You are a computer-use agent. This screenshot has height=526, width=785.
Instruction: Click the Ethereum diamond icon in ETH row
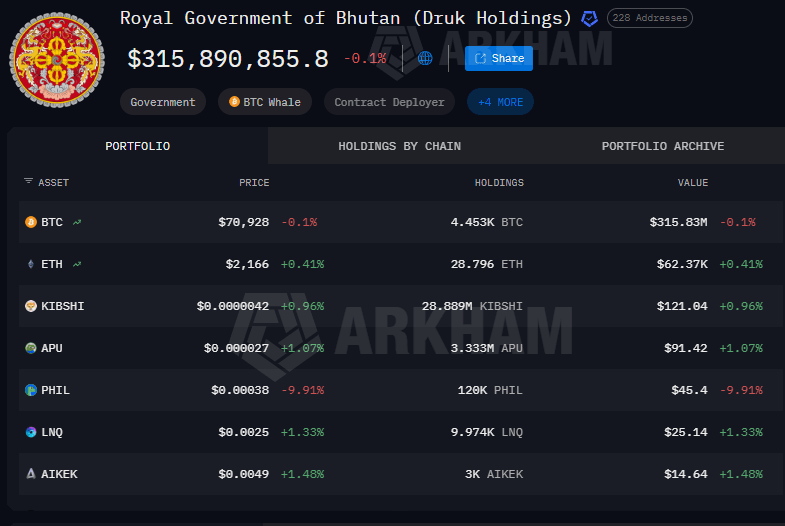click(x=30, y=264)
